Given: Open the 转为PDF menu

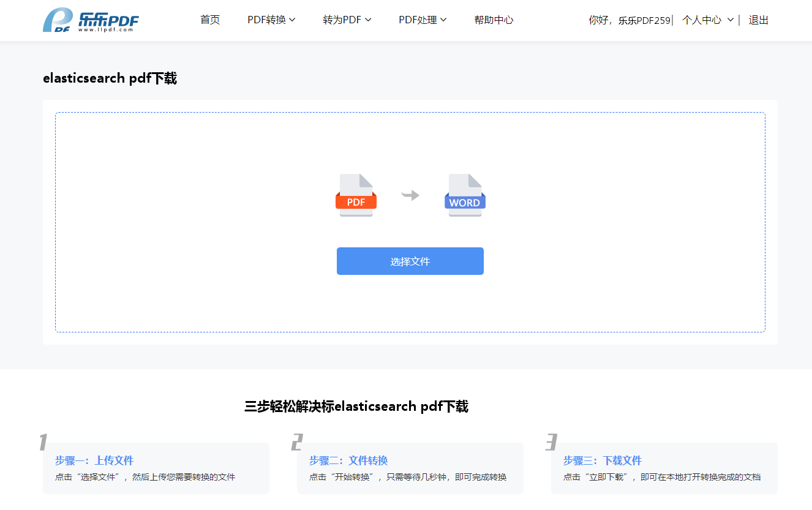Looking at the screenshot, I should [347, 20].
